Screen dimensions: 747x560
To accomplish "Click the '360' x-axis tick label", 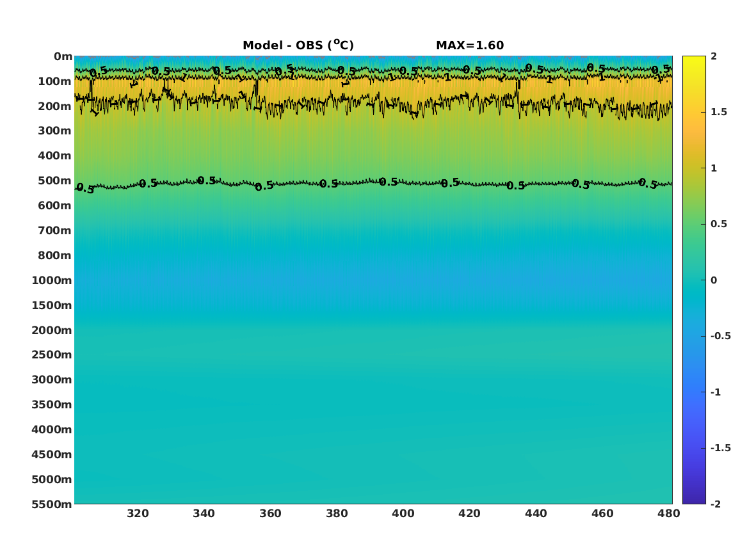I will point(270,513).
